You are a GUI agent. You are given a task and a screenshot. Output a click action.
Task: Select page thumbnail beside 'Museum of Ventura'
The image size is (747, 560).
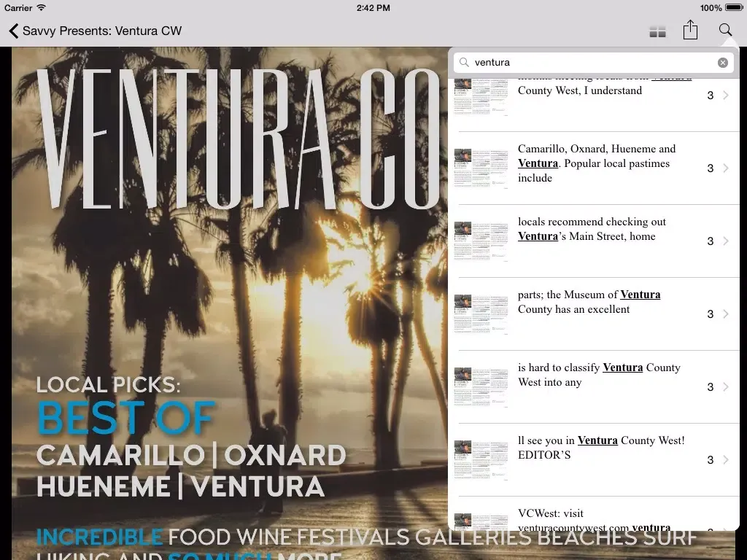481,314
